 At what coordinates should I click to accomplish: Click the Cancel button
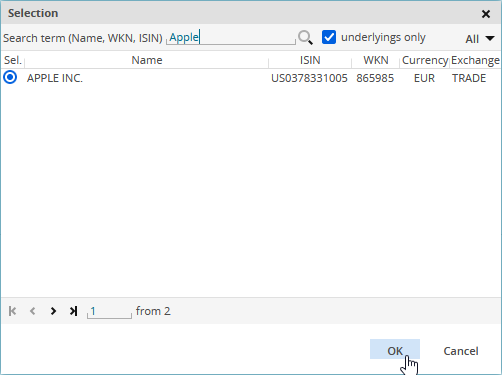[x=461, y=351]
